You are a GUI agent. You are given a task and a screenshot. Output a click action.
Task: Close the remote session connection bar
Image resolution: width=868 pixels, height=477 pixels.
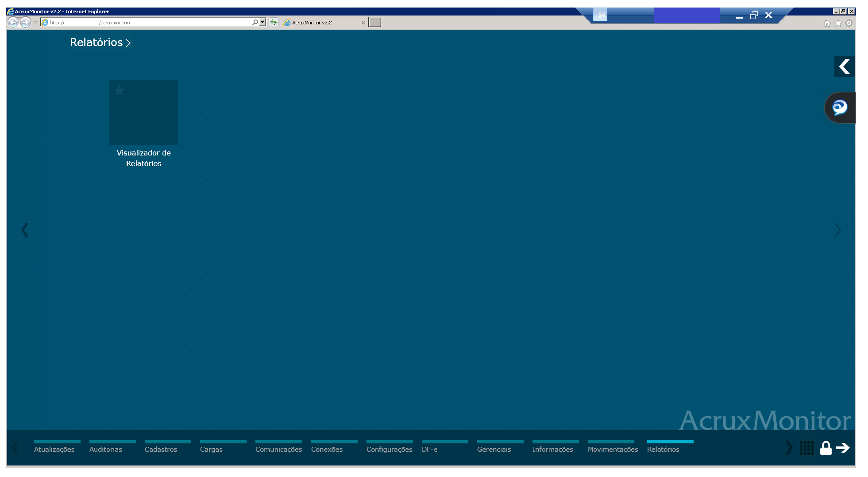coord(769,15)
